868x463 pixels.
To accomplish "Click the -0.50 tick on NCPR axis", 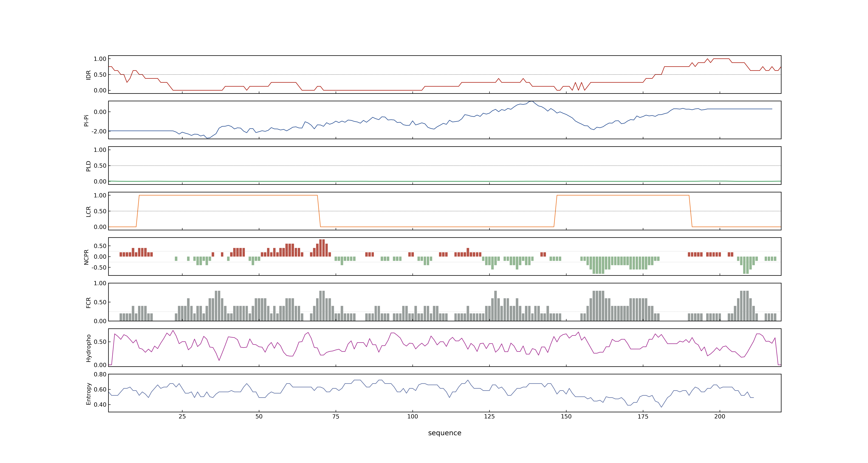I will tap(99, 267).
